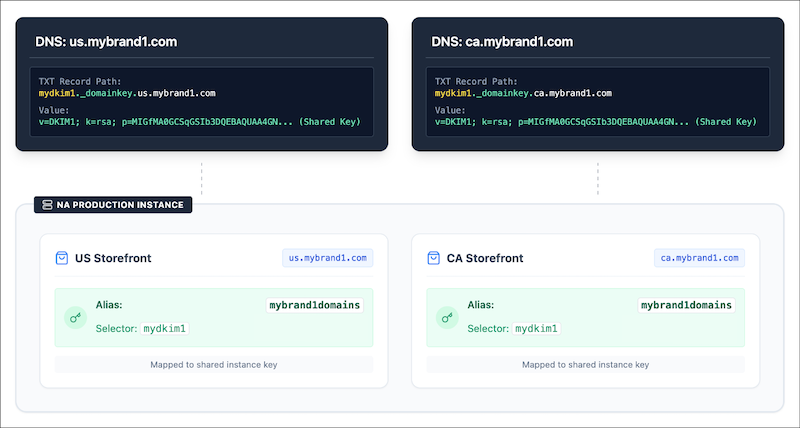
Task: Click 'Mapped to shared instance key' under US Storefront
Action: click(214, 365)
